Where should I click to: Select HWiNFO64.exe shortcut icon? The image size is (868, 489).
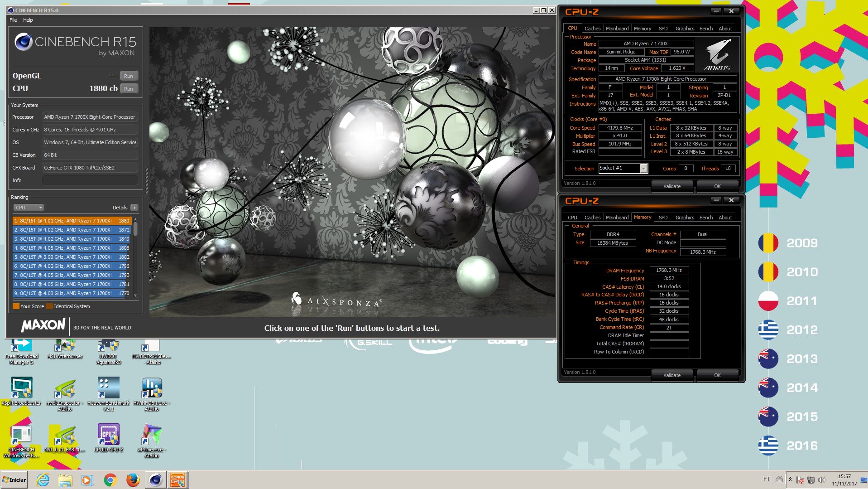(152, 394)
